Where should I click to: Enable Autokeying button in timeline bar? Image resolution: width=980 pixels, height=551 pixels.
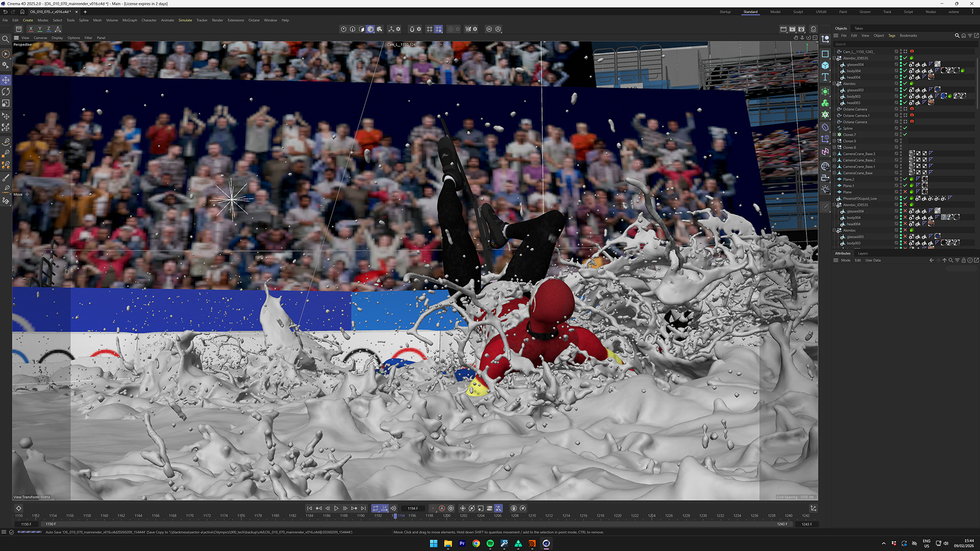coord(442,508)
